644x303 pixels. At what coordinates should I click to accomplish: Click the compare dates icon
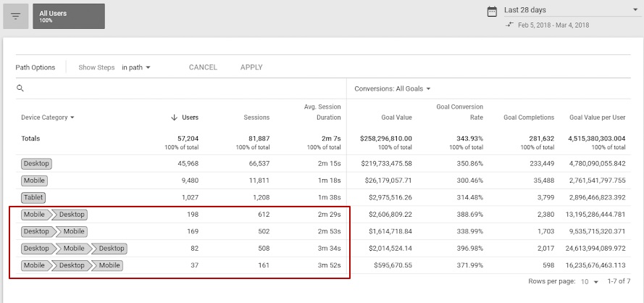[510, 24]
